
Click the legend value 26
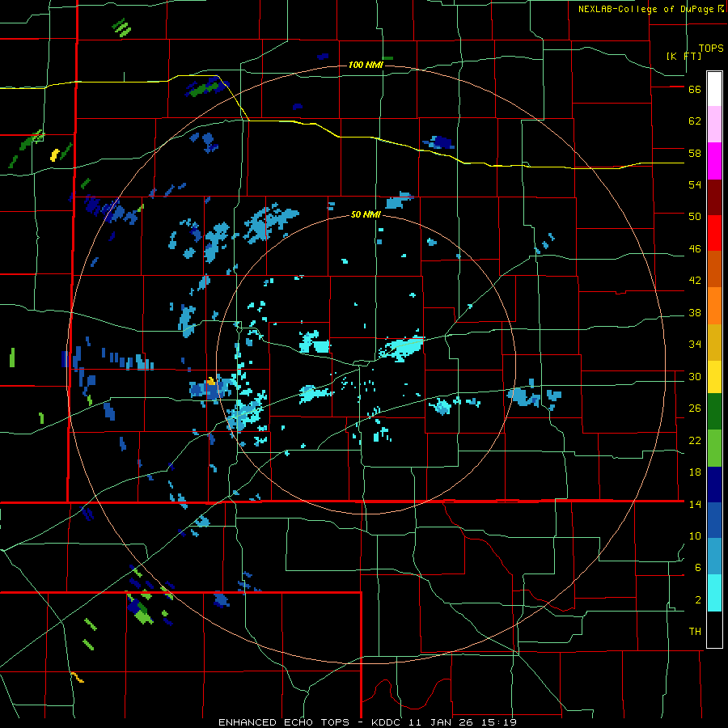tap(695, 408)
